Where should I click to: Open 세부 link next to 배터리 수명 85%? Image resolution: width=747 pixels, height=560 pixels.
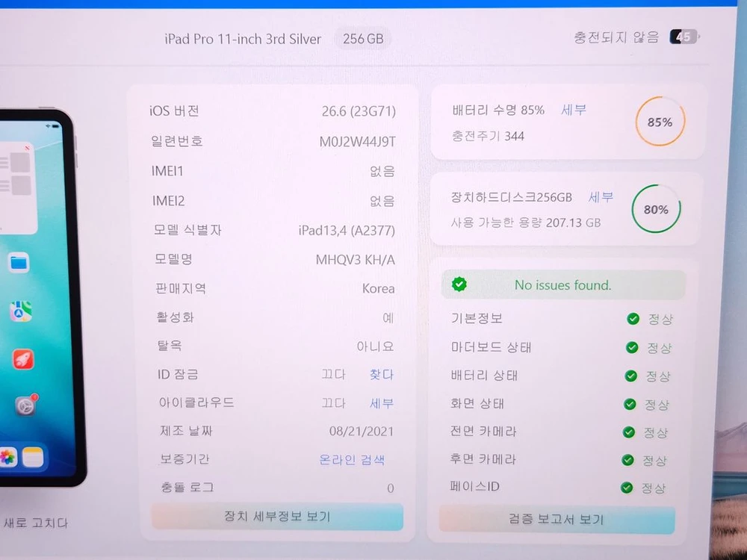coord(574,110)
